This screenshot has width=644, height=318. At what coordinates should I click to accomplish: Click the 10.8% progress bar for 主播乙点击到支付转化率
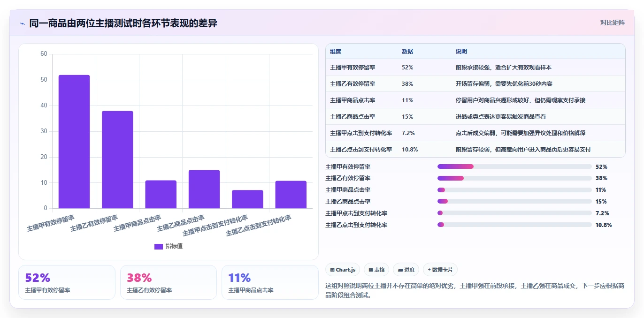coord(514,225)
